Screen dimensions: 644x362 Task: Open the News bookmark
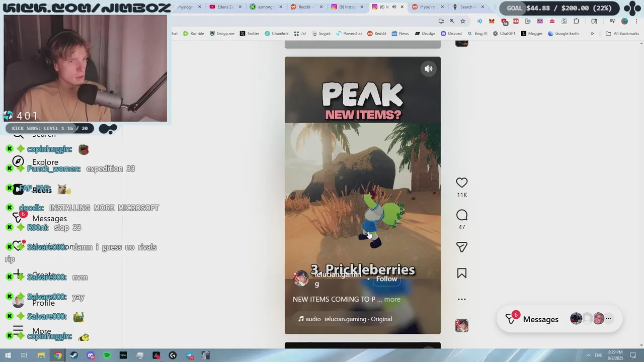click(400, 34)
